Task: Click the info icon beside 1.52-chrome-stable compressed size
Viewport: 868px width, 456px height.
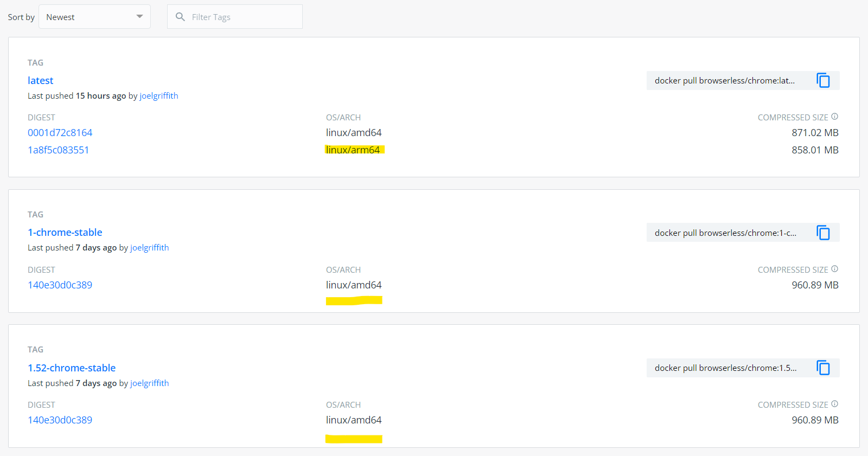Action: click(834, 403)
